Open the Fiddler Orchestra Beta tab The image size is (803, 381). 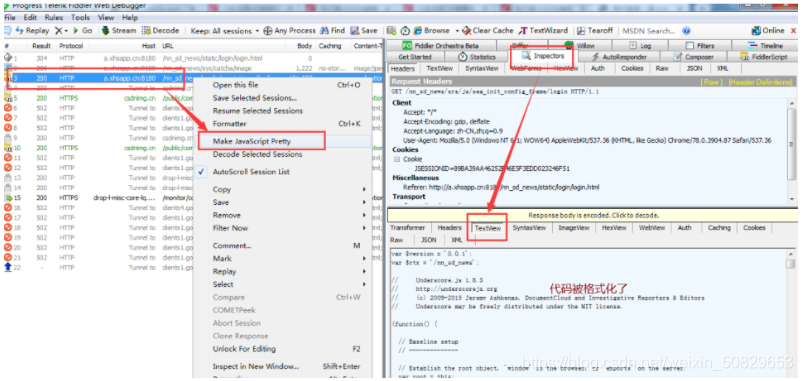[440, 46]
